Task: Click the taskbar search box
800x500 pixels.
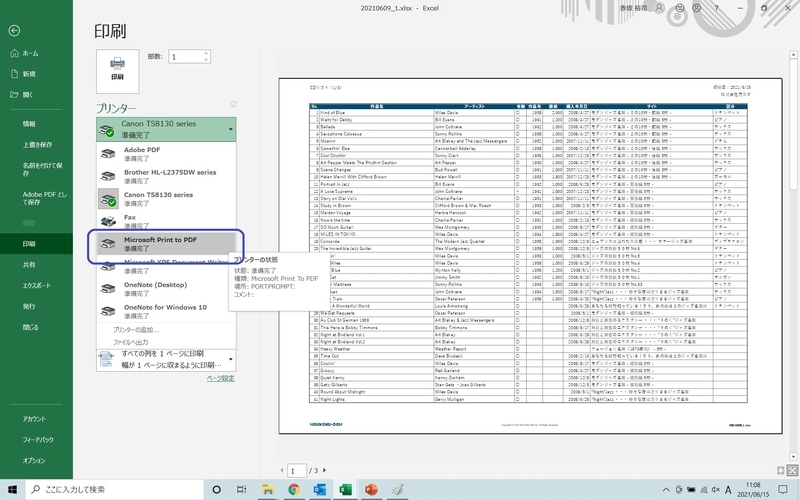Action: [x=114, y=489]
